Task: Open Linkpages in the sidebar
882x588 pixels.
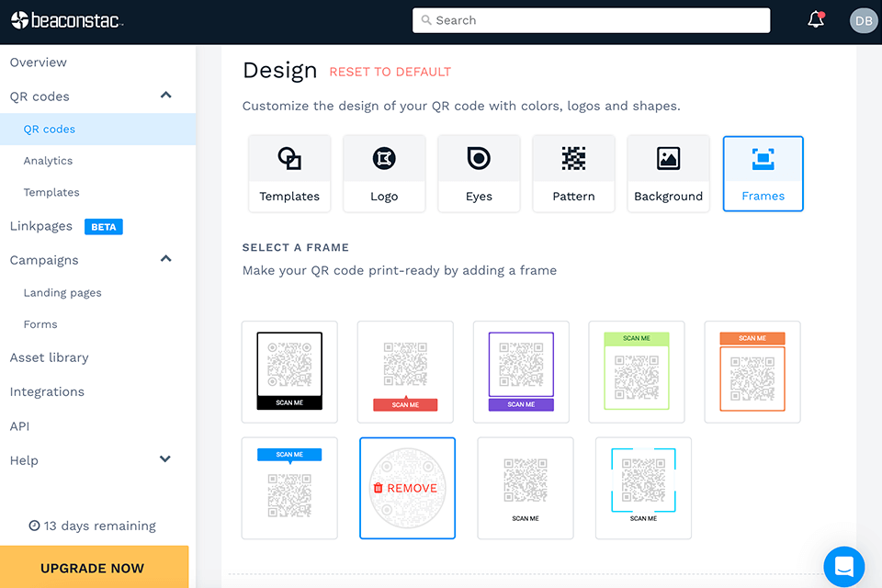Action: tap(41, 226)
